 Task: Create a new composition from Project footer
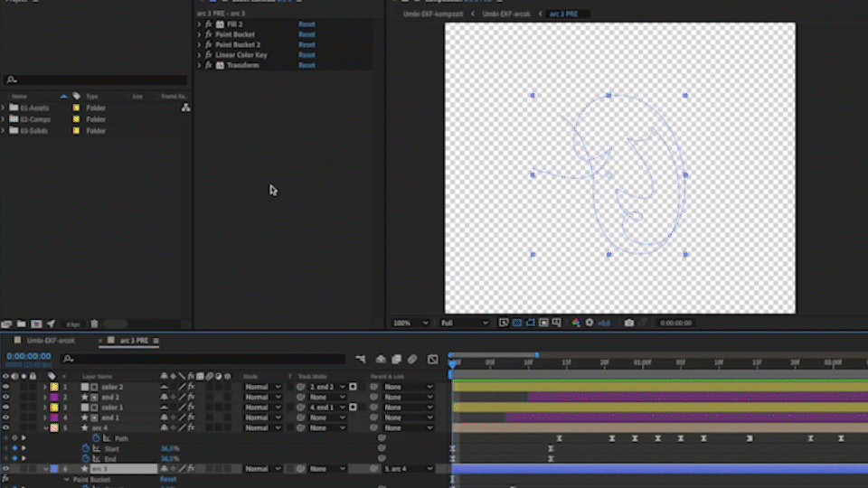36,324
